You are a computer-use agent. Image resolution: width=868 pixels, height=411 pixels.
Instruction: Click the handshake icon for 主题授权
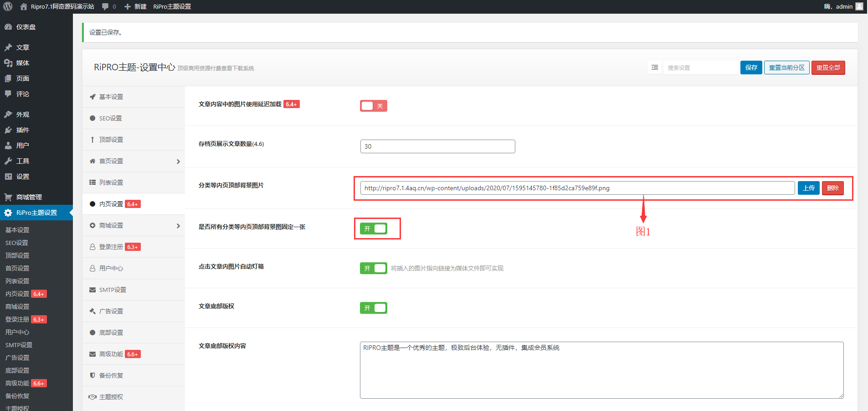92,397
